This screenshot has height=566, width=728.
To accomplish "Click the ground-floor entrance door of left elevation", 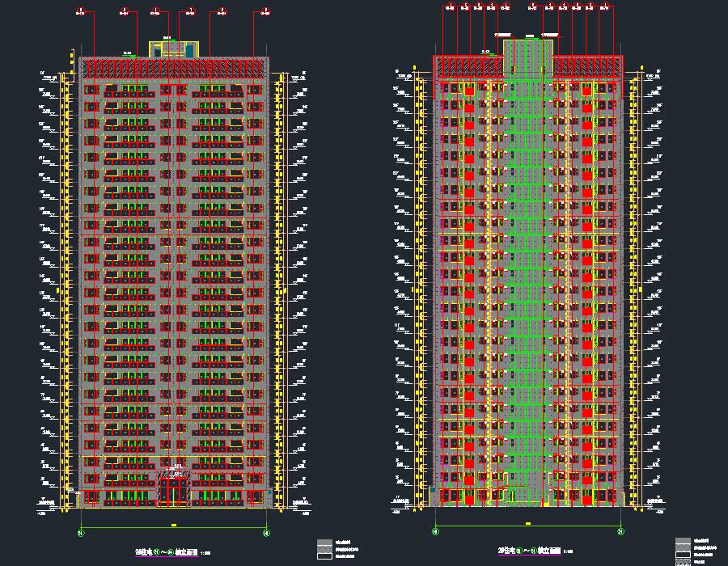I will tap(174, 490).
